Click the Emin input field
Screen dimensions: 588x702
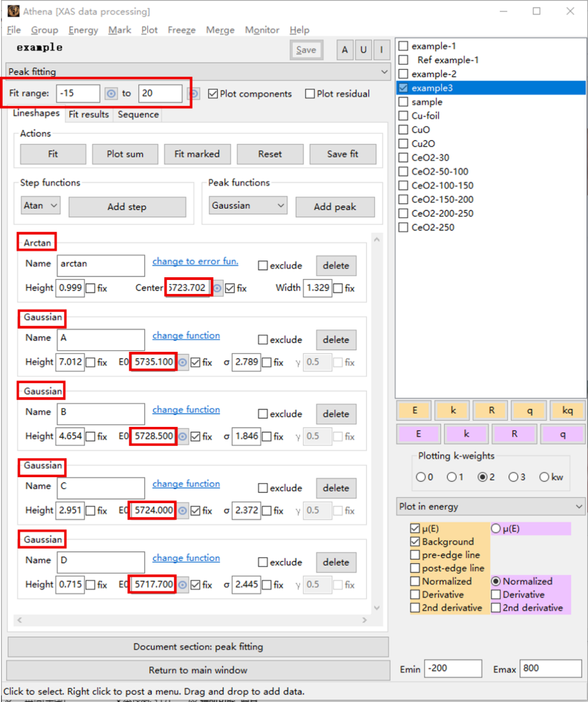tap(454, 668)
